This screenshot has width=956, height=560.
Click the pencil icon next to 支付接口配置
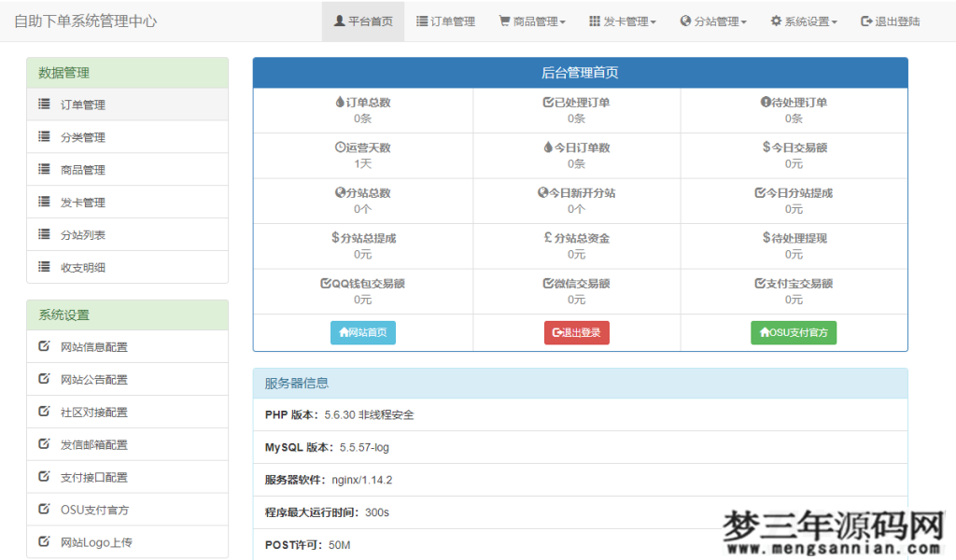pyautogui.click(x=43, y=476)
